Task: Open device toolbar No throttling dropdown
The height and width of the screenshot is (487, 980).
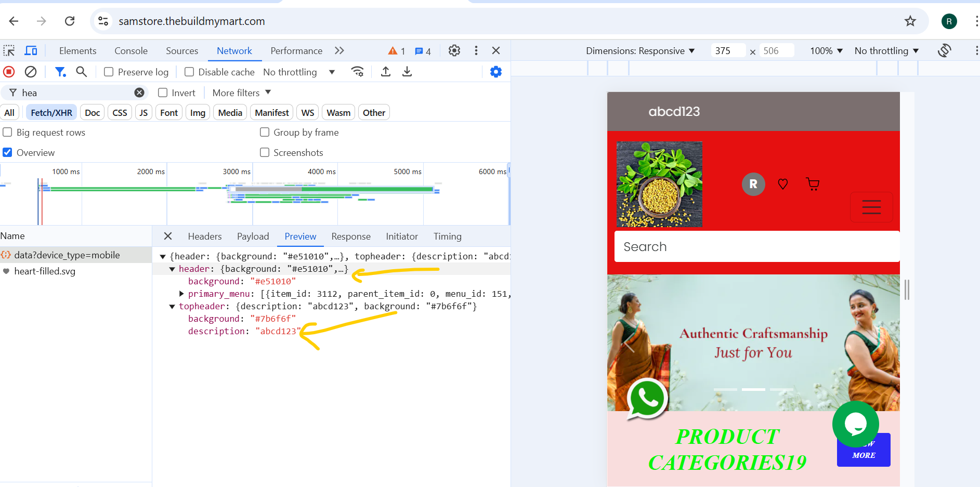Action: [886, 50]
